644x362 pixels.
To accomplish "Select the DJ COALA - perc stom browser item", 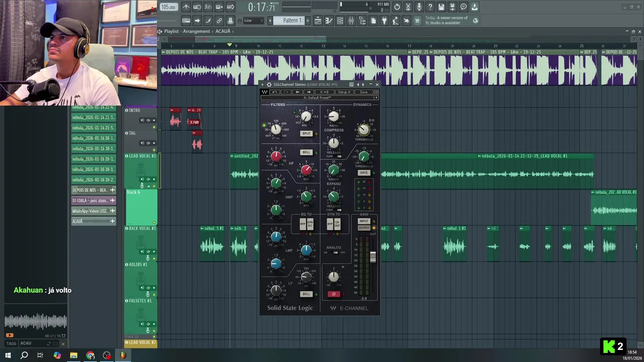I will point(94,201).
